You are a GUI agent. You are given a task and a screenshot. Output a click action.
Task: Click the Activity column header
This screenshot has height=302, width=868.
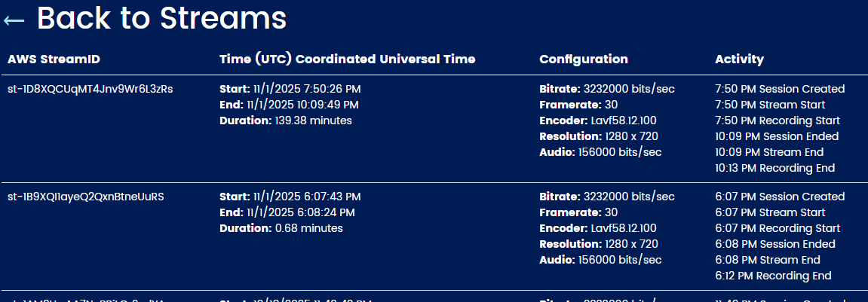739,59
